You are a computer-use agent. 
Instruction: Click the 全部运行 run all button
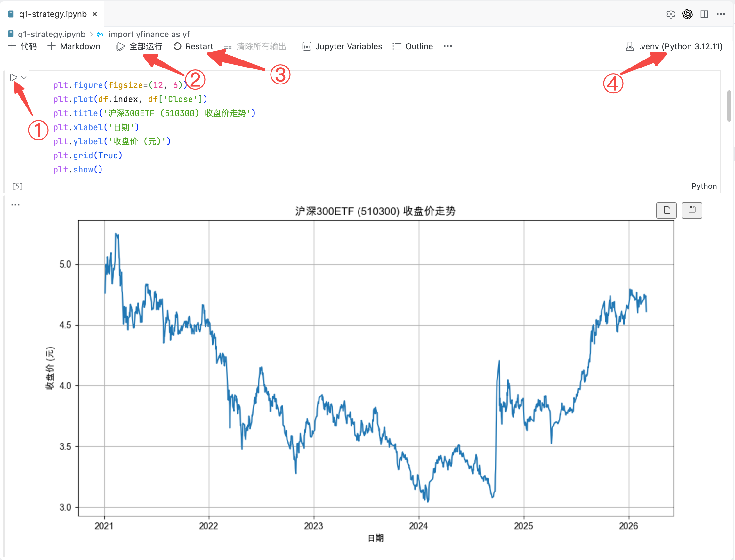click(x=139, y=46)
